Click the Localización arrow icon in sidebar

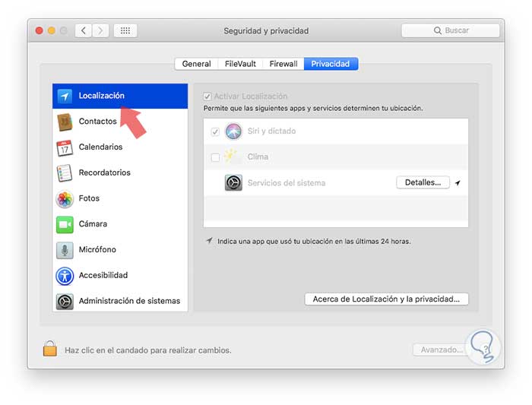pos(65,96)
